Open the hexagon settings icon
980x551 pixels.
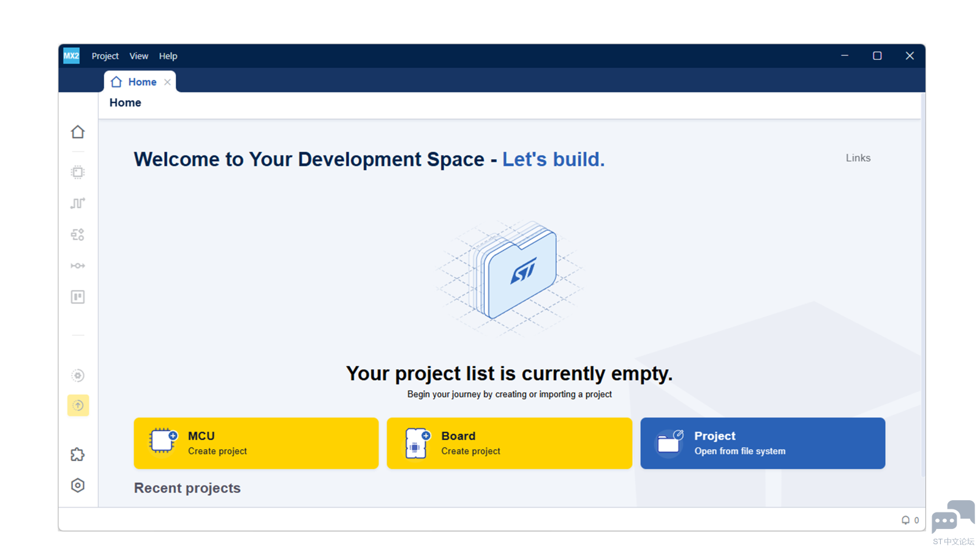tap(78, 485)
